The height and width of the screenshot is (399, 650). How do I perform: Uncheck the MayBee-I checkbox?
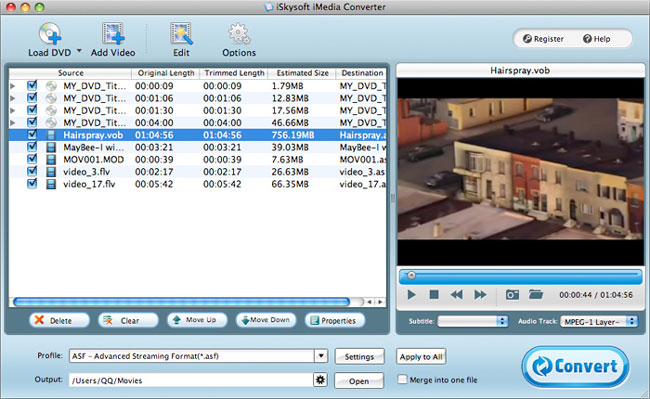tap(32, 147)
